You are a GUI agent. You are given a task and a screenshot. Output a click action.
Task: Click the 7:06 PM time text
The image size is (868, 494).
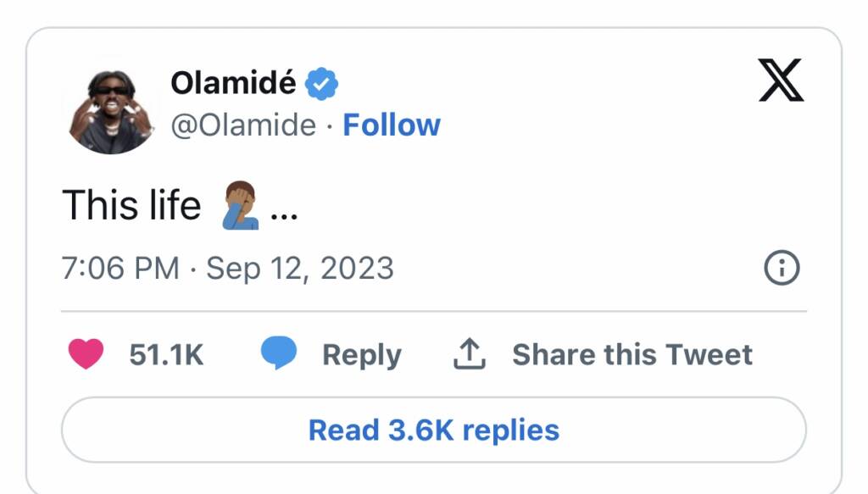click(x=120, y=269)
